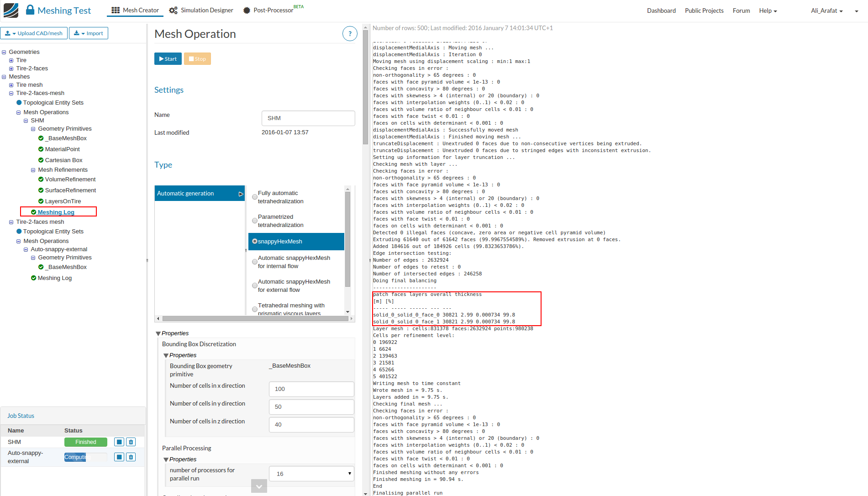868x496 pixels.
Task: Click the blue dot of Topological Entity Sets under Tire-2-faces mesh
Action: 19,232
